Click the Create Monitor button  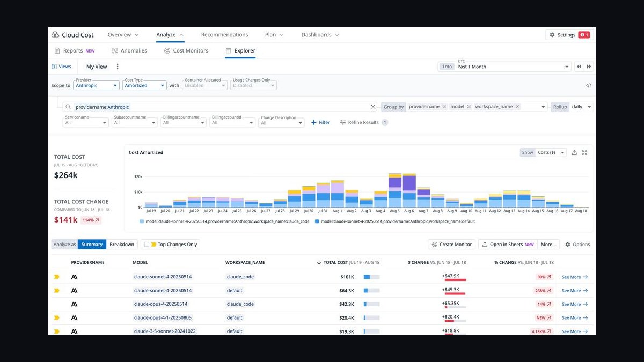(451, 245)
